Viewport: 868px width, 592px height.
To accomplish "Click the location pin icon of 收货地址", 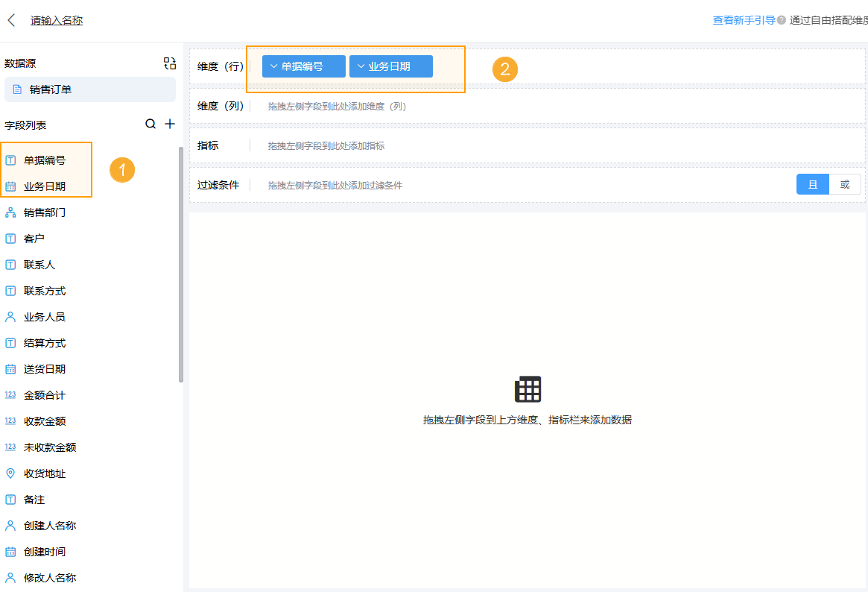I will click(10, 473).
